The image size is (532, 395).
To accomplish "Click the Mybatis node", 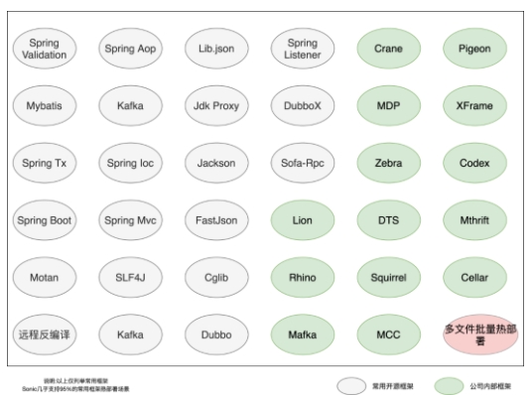I will (45, 106).
